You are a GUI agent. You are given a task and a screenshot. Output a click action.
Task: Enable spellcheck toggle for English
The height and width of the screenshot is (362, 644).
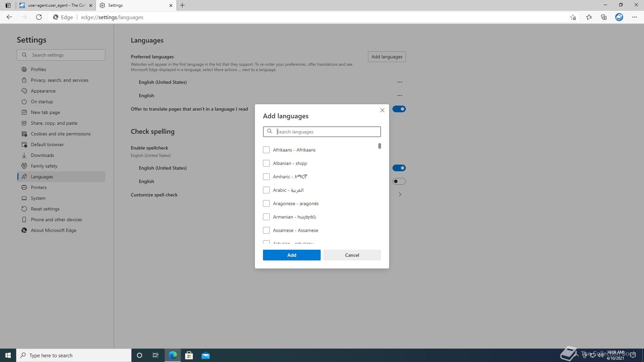[399, 181]
